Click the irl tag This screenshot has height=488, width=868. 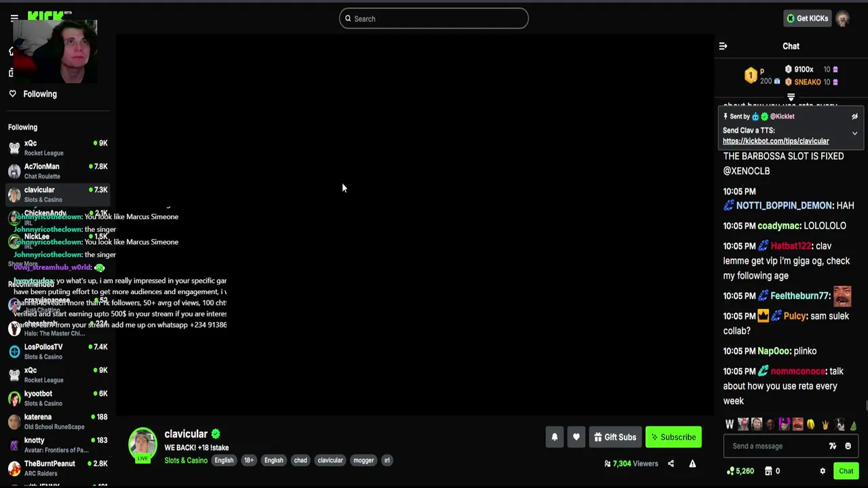tap(387, 460)
